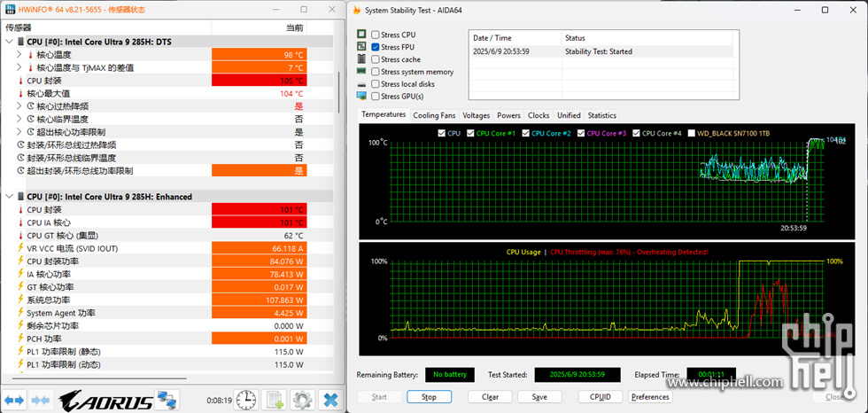Expand the 核心临界温度 row
Image resolution: width=868 pixels, height=413 pixels.
19,119
